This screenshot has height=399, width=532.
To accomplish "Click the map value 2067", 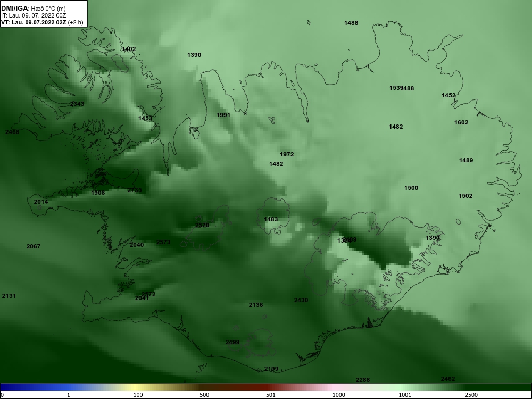I will coord(34,246).
